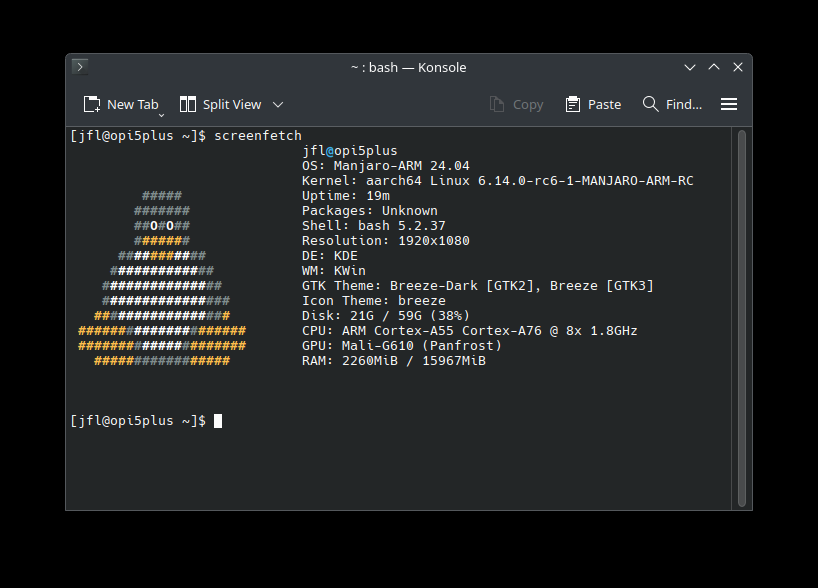
Task: Minimize the Konsole window
Action: coord(690,67)
